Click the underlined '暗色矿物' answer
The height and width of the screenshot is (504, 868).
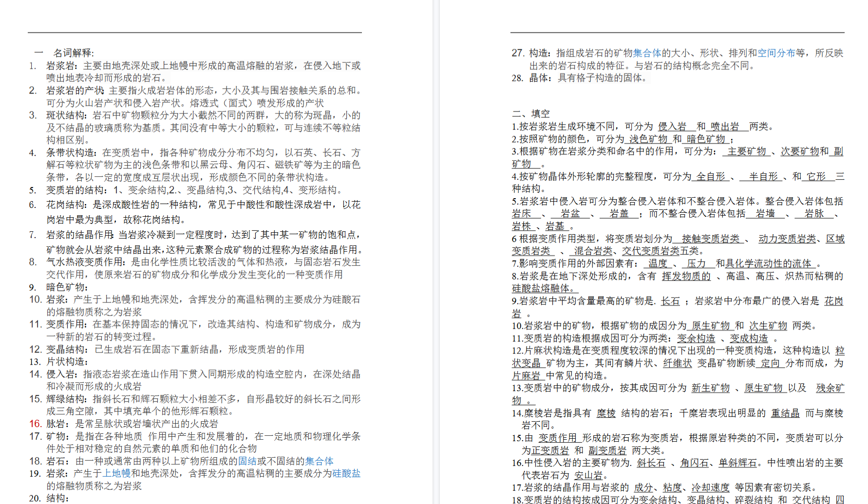point(706,139)
